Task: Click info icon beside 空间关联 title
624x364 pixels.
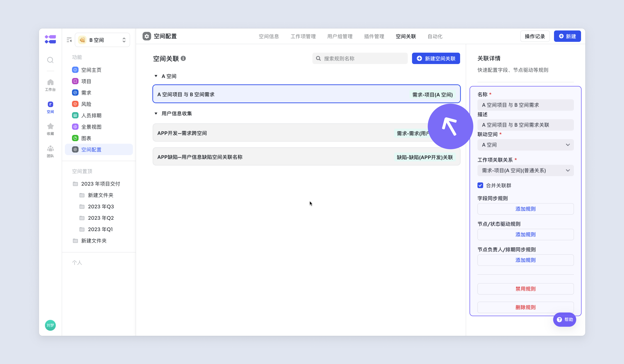Action: [x=183, y=58]
